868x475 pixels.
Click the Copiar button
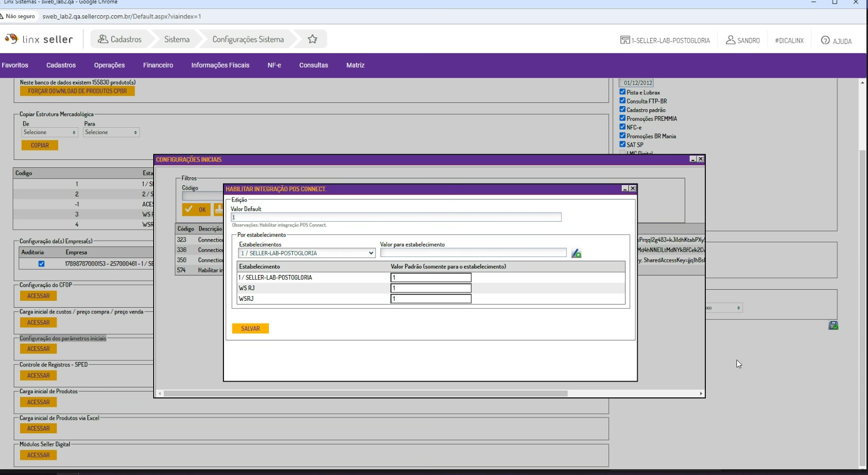(40, 145)
